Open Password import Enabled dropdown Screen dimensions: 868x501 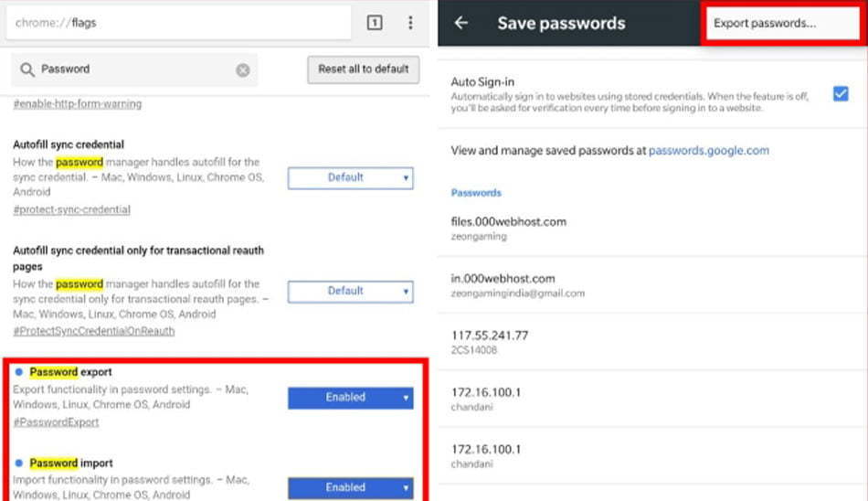pos(351,488)
